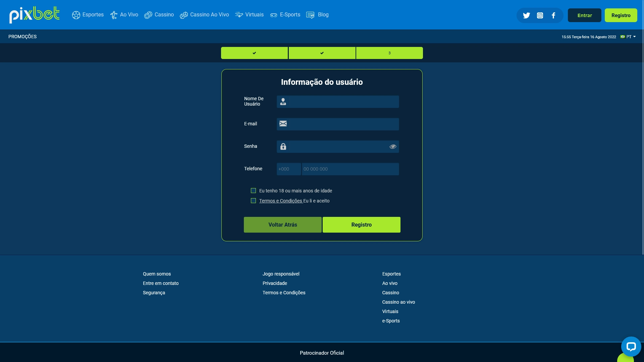Click the Registro nav button
The width and height of the screenshot is (644, 362).
coord(621,15)
